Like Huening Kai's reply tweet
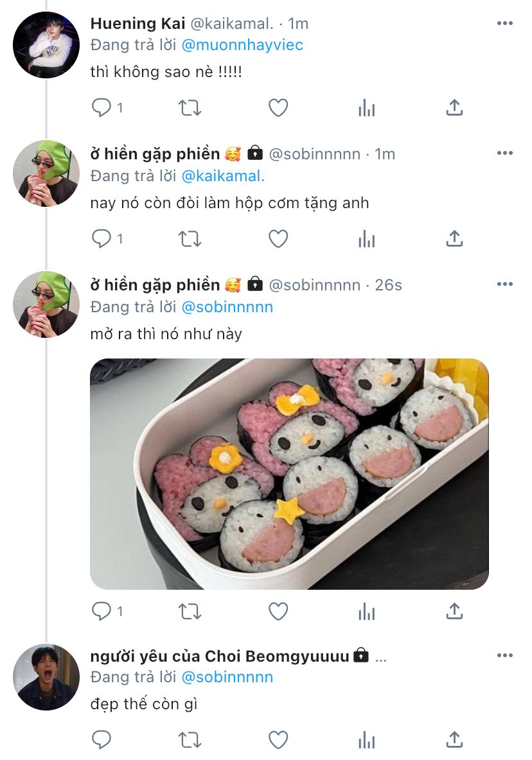The image size is (532, 760). (278, 107)
